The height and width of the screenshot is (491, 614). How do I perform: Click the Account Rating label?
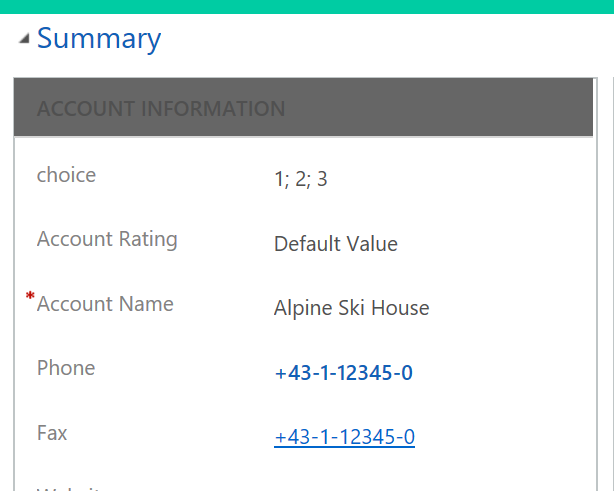107,239
